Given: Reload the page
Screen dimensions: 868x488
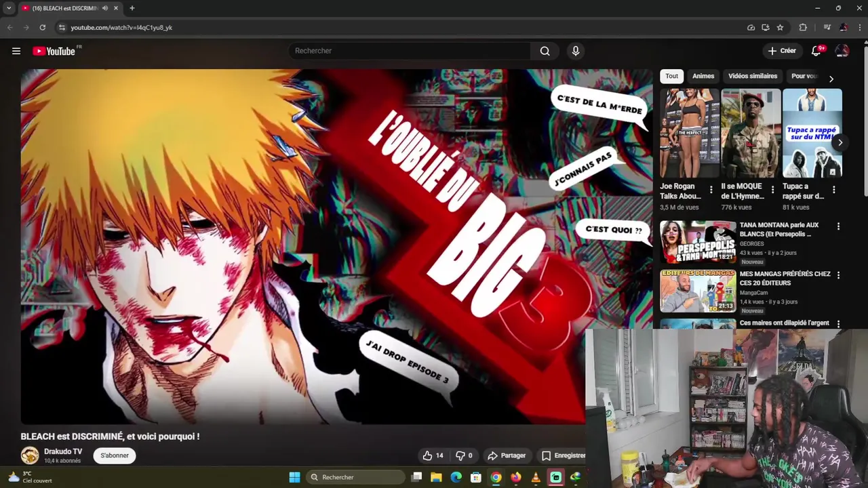Looking at the screenshot, I should 42,28.
